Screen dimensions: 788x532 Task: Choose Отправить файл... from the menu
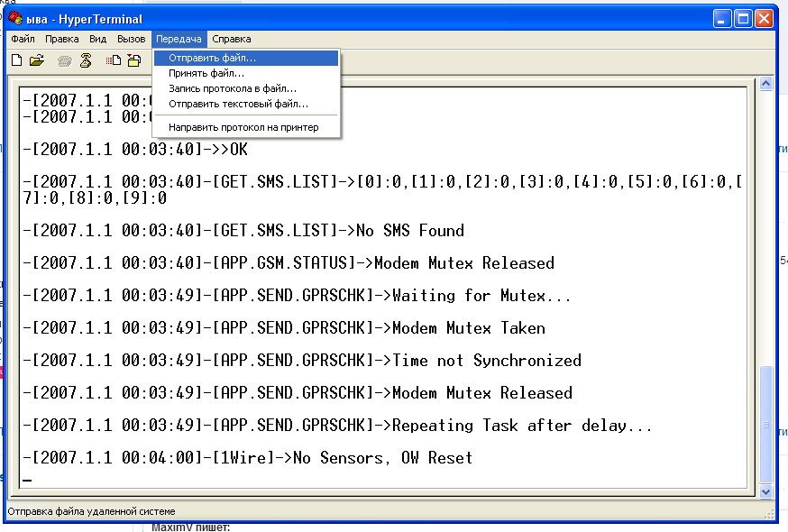[212, 58]
